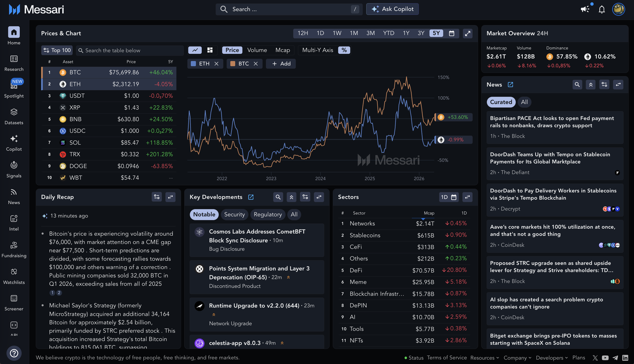This screenshot has width=634, height=364.
Task: Open Messari X profile link
Action: pyautogui.click(x=595, y=358)
